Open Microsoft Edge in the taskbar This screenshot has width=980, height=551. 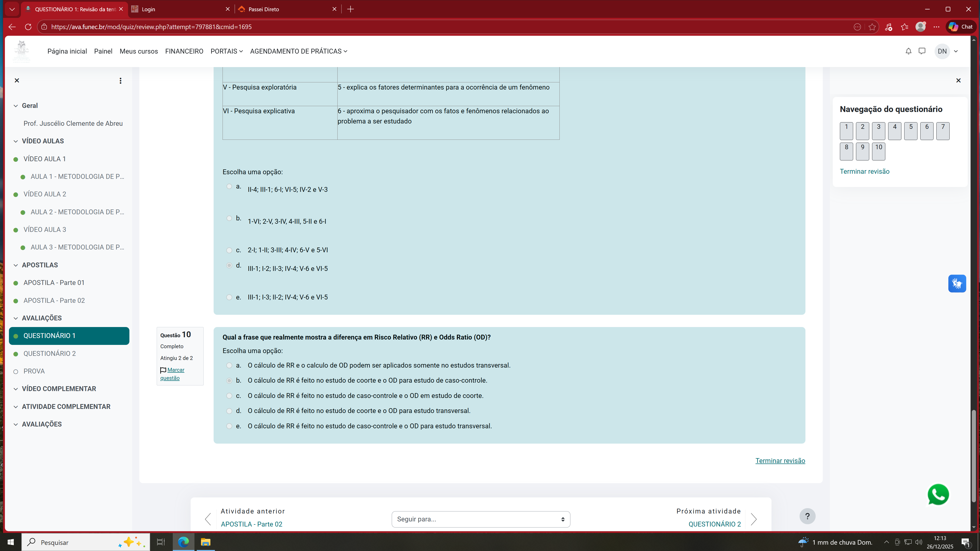pos(183,542)
